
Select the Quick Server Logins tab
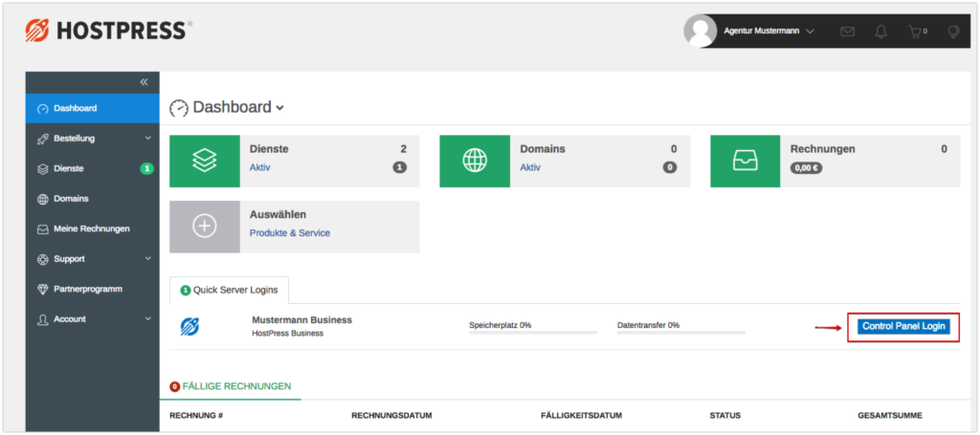coord(230,291)
